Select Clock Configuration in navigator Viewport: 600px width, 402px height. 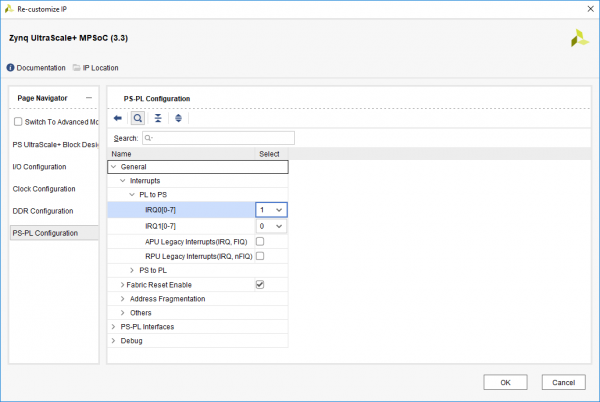tap(44, 189)
